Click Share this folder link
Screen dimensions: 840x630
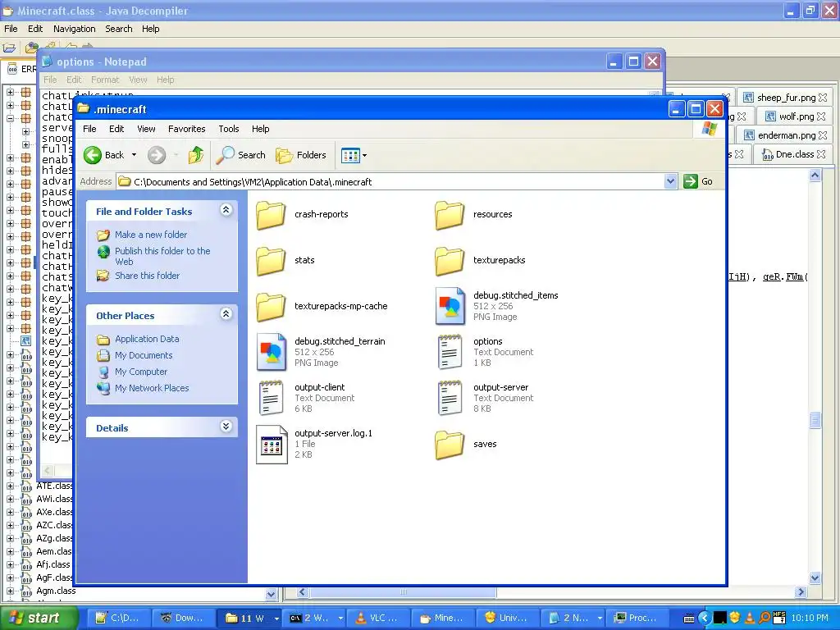point(147,276)
